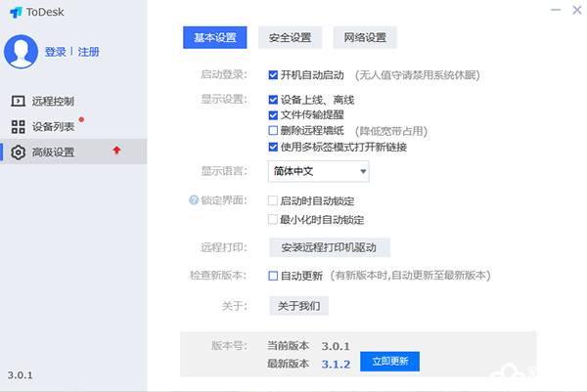
Task: Click the ToDesk logo icon
Action: tap(16, 13)
